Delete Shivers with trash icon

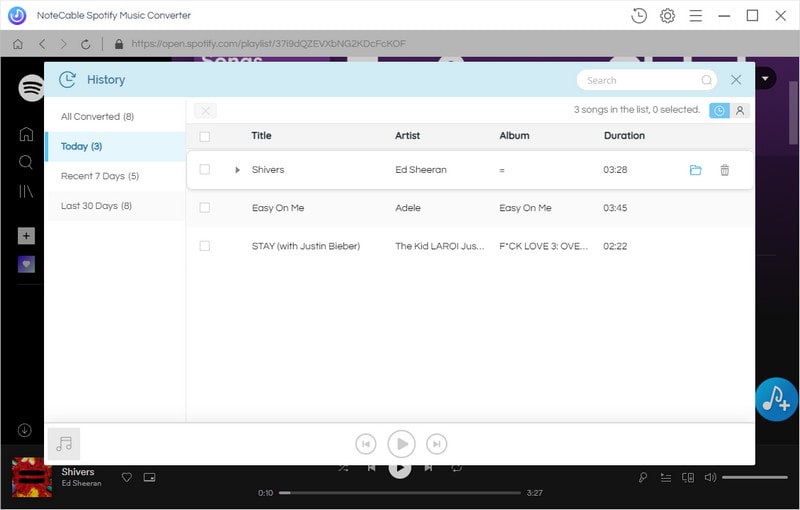point(724,170)
